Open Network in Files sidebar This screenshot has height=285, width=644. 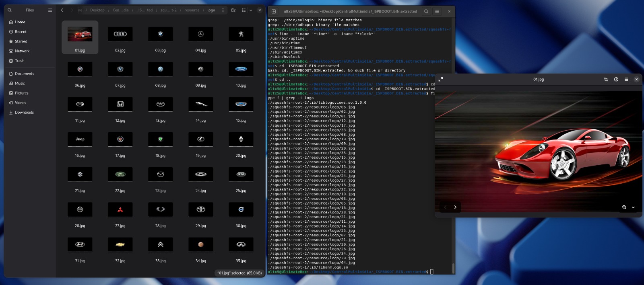(x=30, y=51)
